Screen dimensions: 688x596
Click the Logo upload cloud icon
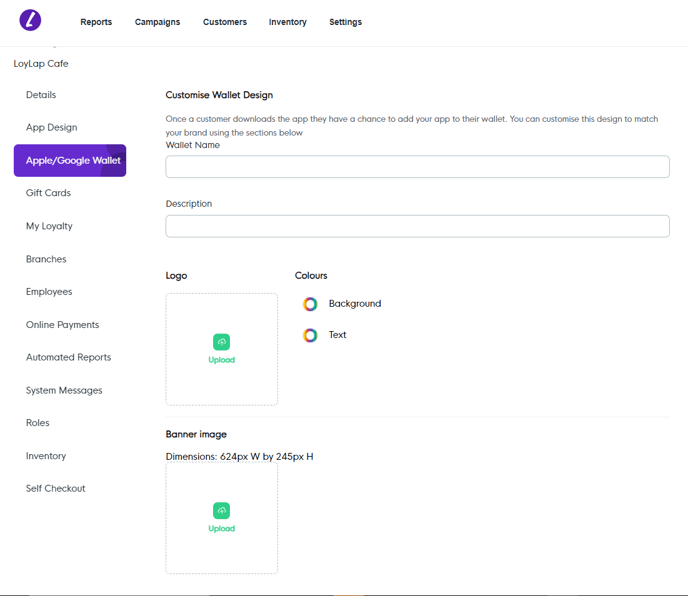tap(222, 342)
